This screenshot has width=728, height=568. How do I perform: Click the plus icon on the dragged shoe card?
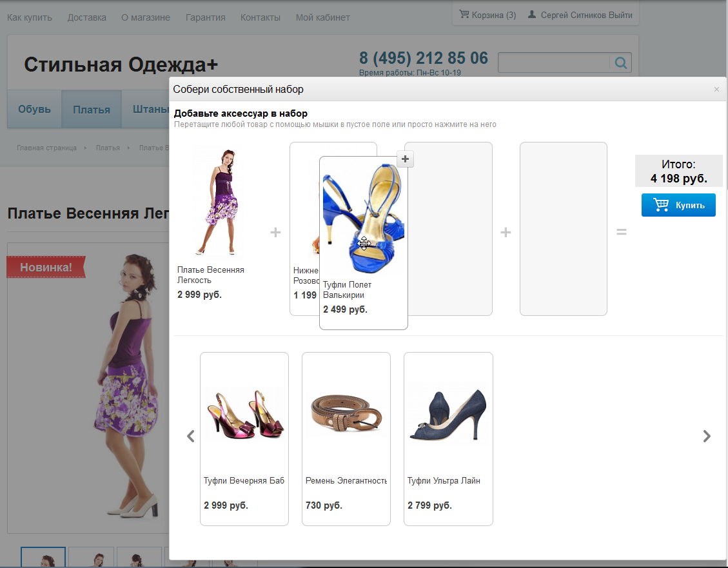[405, 159]
